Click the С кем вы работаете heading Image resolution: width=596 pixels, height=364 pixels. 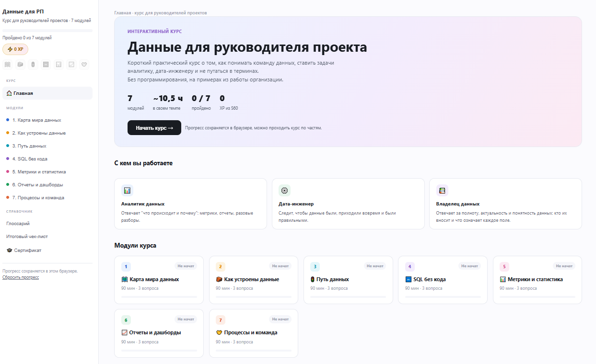tap(143, 163)
